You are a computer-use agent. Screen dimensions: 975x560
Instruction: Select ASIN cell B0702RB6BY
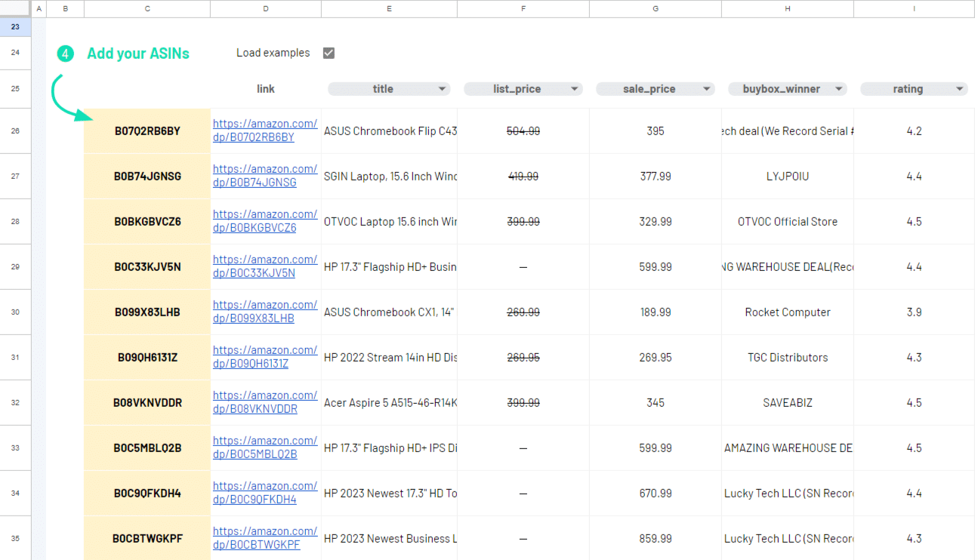tap(147, 131)
